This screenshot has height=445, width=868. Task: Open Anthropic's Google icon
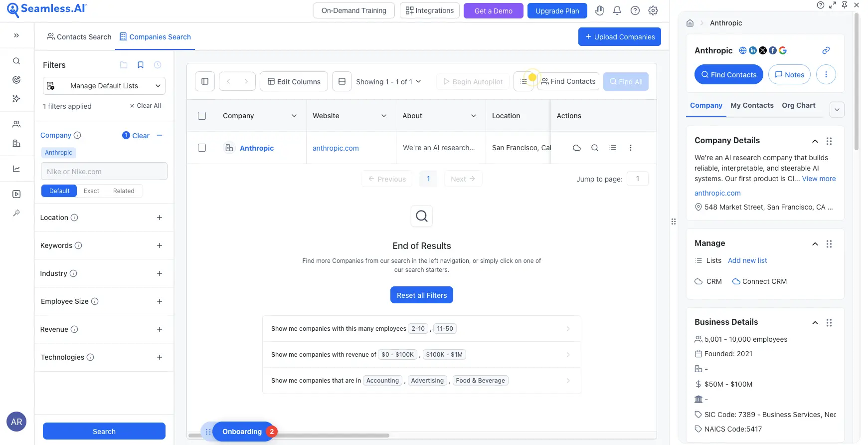[783, 50]
